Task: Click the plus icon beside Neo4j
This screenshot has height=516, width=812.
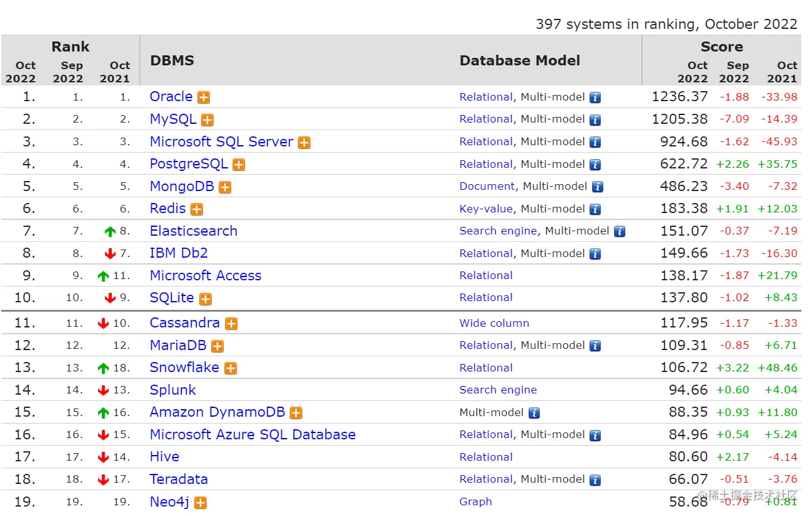Action: pyautogui.click(x=200, y=503)
